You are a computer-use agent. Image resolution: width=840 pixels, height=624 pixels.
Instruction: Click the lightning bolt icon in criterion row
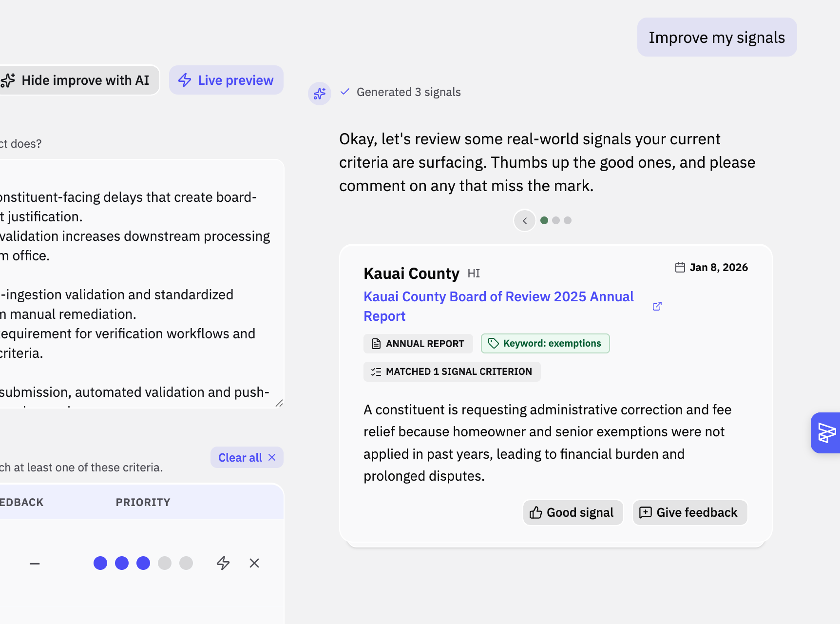pyautogui.click(x=223, y=563)
